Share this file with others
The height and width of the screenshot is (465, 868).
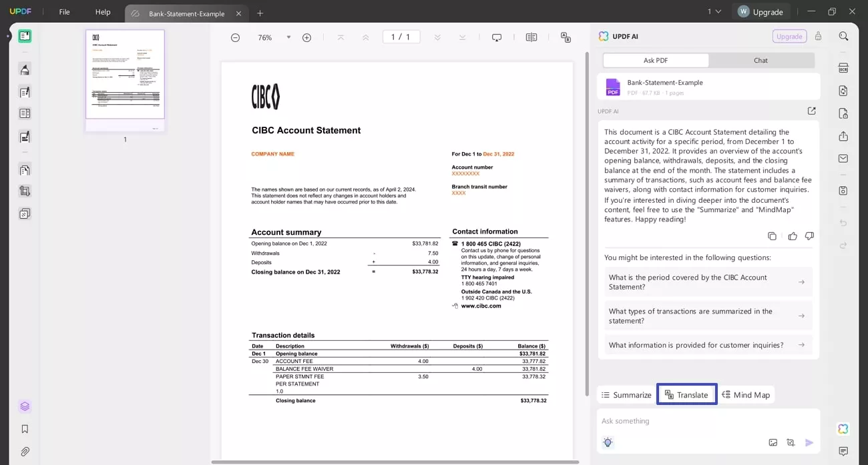coord(843,136)
